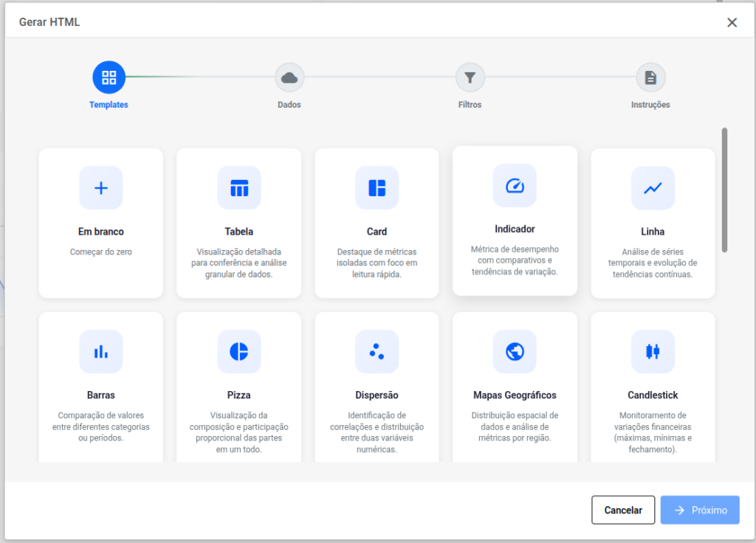
Task: Select the Indicador gauge icon
Action: [x=515, y=185]
